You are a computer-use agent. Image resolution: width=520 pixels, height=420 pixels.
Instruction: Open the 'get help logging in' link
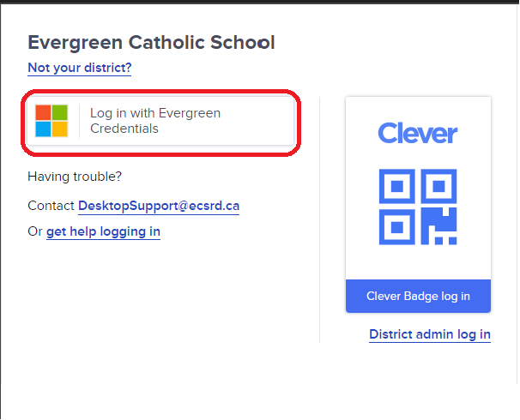click(103, 231)
